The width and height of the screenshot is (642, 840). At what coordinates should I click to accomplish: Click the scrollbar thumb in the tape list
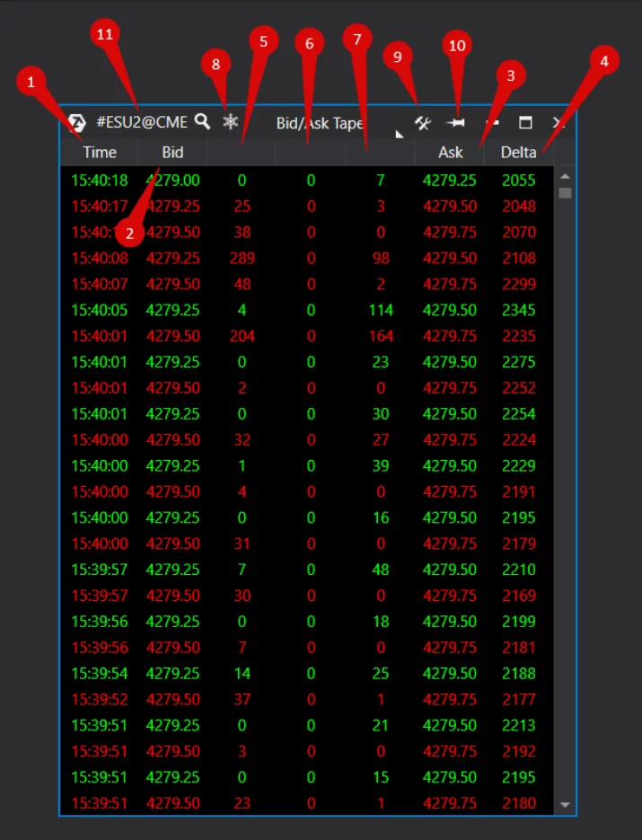565,193
